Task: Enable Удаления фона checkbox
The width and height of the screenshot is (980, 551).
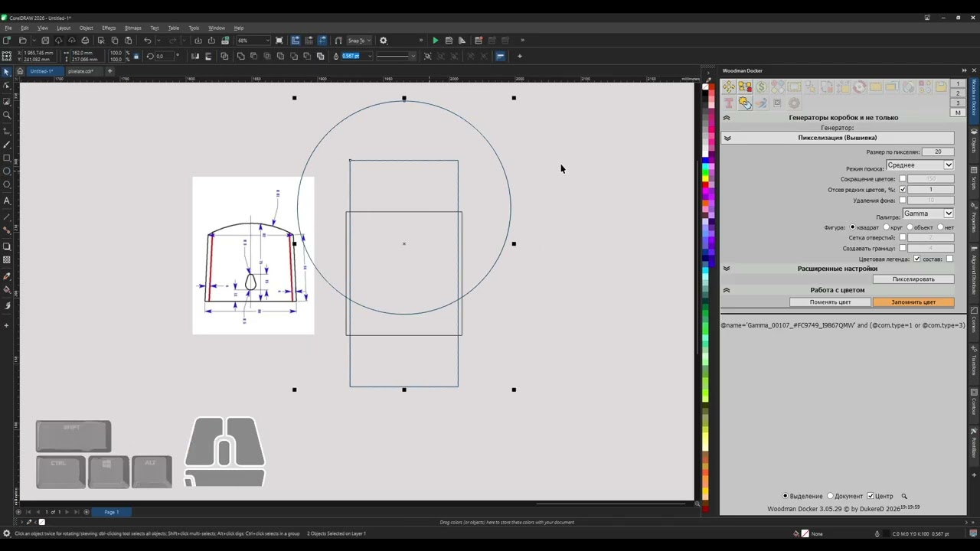Action: tap(903, 201)
